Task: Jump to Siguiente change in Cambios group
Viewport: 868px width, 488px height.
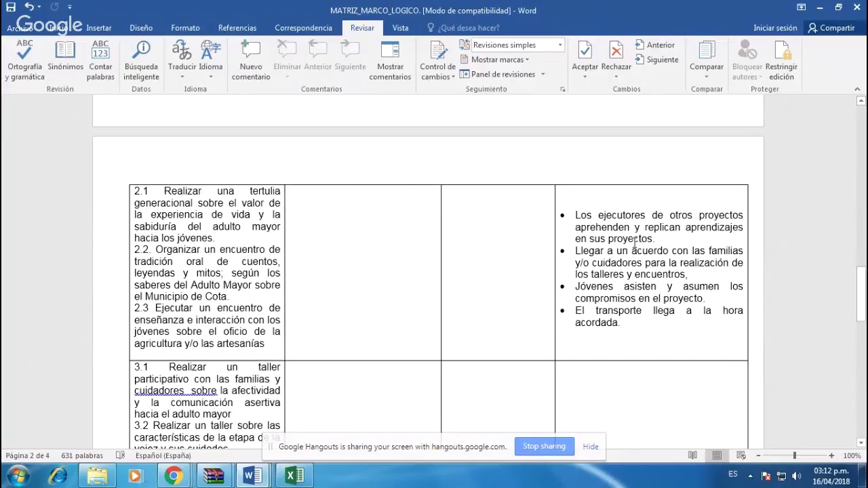Action: (656, 60)
